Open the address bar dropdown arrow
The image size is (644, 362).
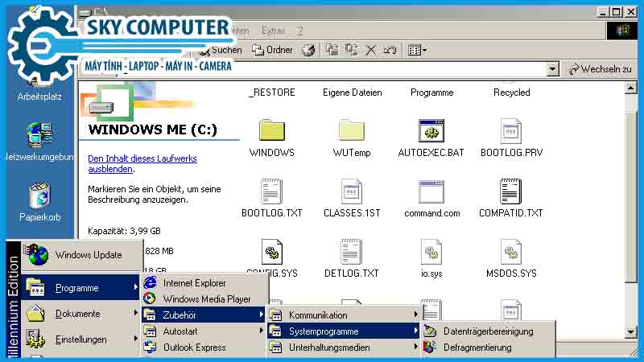pyautogui.click(x=552, y=69)
